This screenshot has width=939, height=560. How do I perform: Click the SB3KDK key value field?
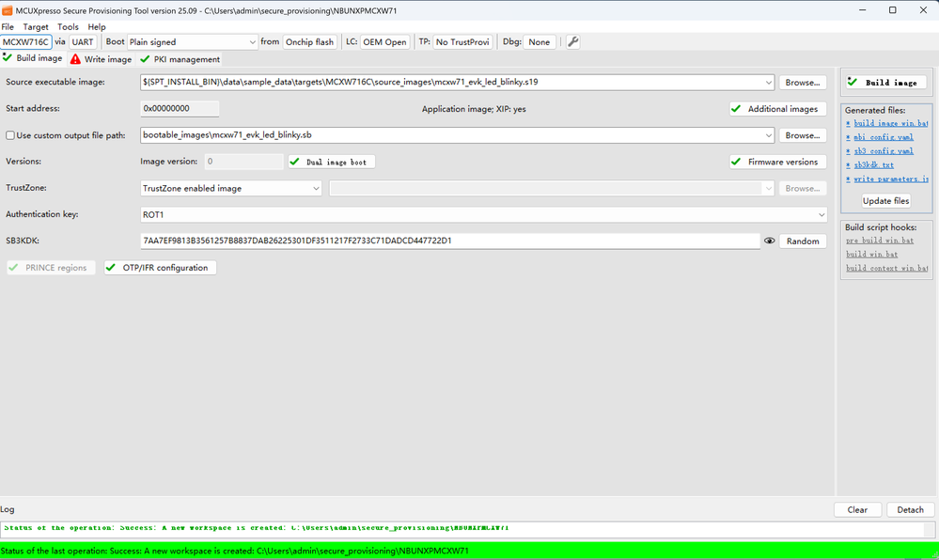point(450,241)
